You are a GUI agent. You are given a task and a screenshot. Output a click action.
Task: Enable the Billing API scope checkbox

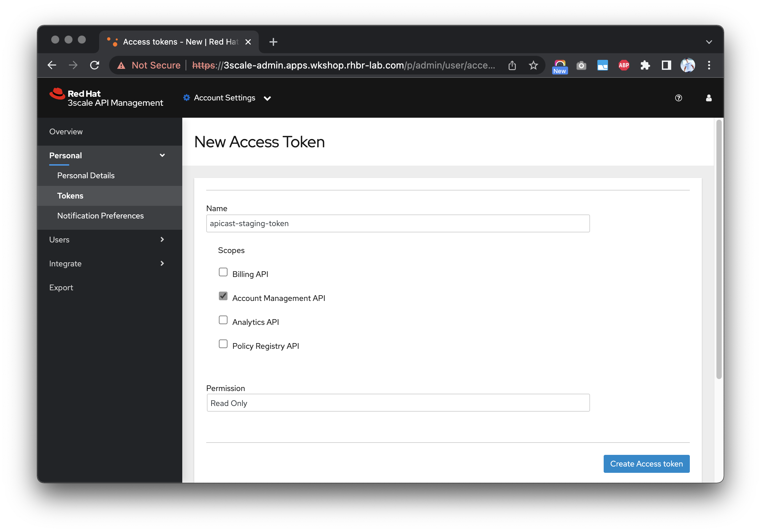(x=223, y=272)
